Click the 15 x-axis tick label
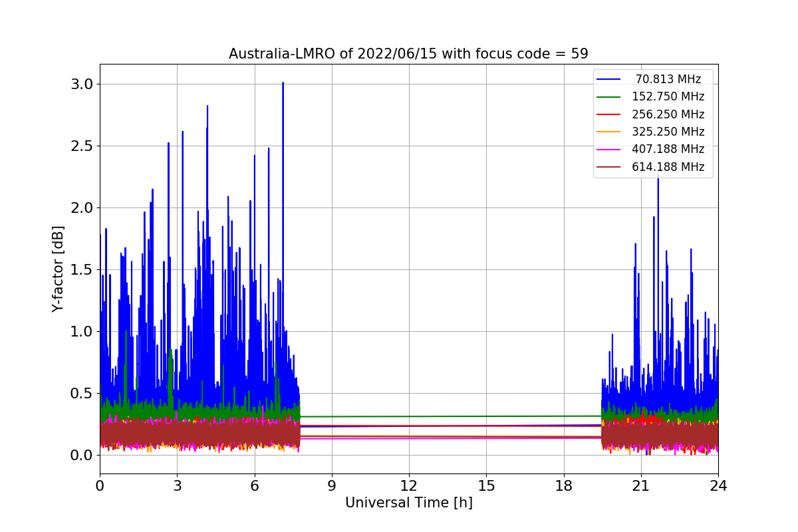This screenshot has height=532, width=798. tap(486, 486)
